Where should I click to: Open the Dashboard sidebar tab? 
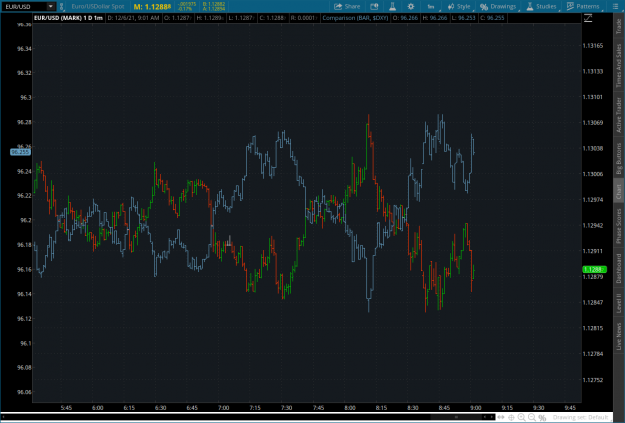click(x=619, y=268)
